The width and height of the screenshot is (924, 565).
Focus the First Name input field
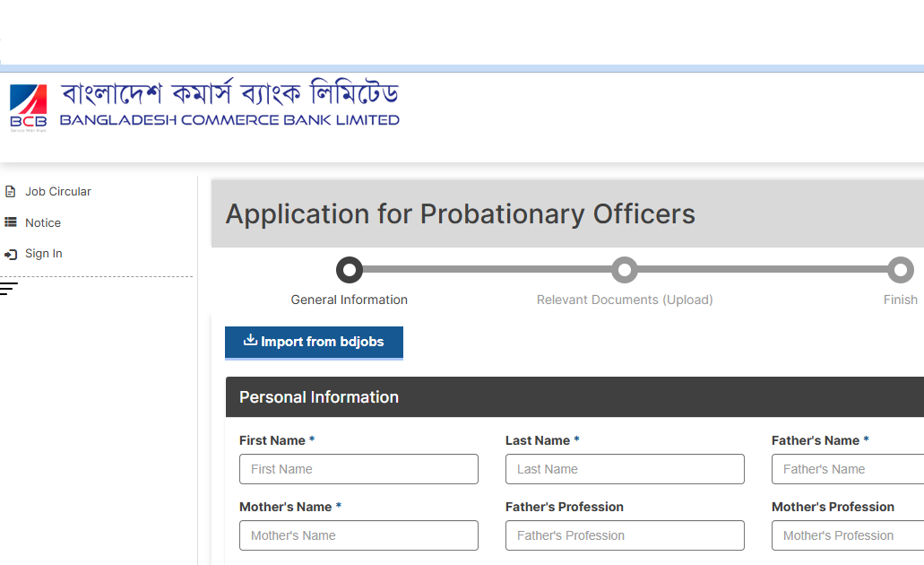tap(358, 469)
